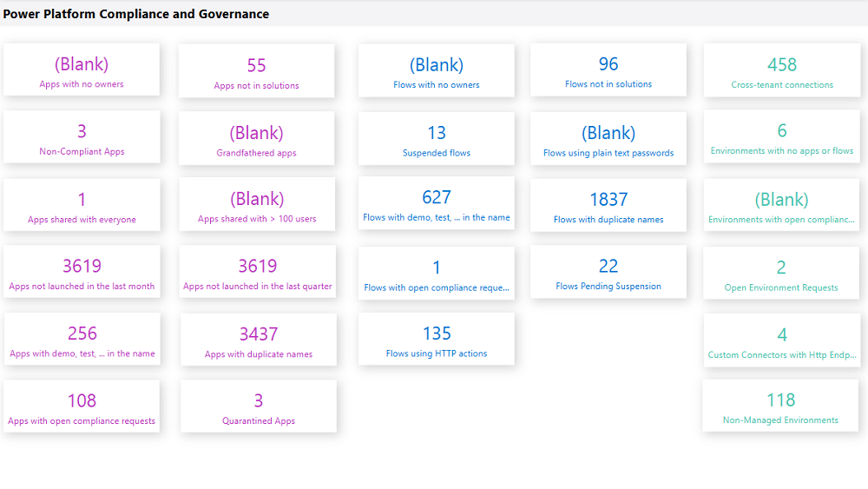Click Environments with open compliance card

[x=781, y=205]
